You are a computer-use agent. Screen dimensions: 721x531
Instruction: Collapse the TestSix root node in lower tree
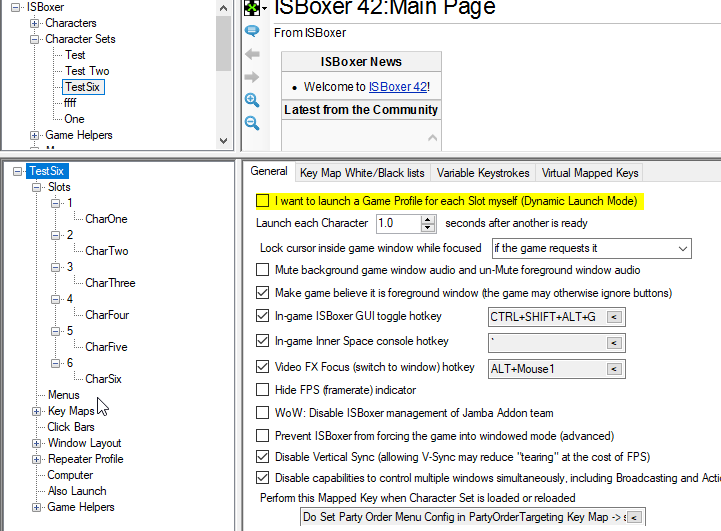[x=17, y=171]
